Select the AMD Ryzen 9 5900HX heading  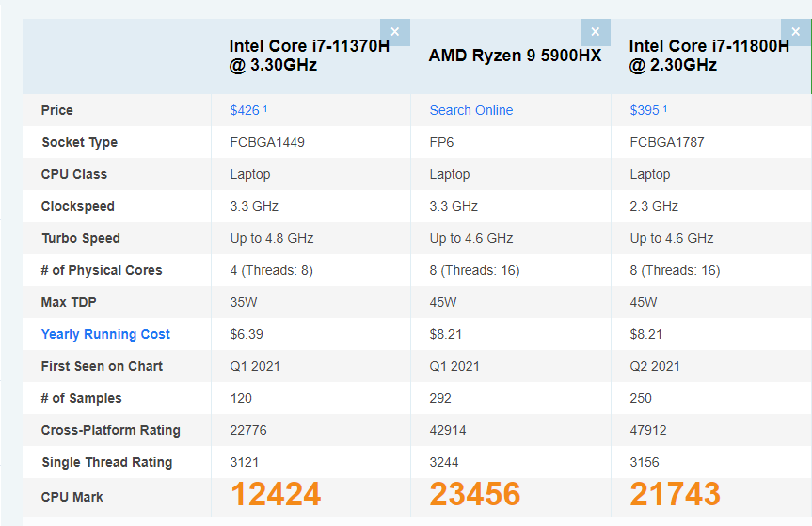click(x=515, y=56)
